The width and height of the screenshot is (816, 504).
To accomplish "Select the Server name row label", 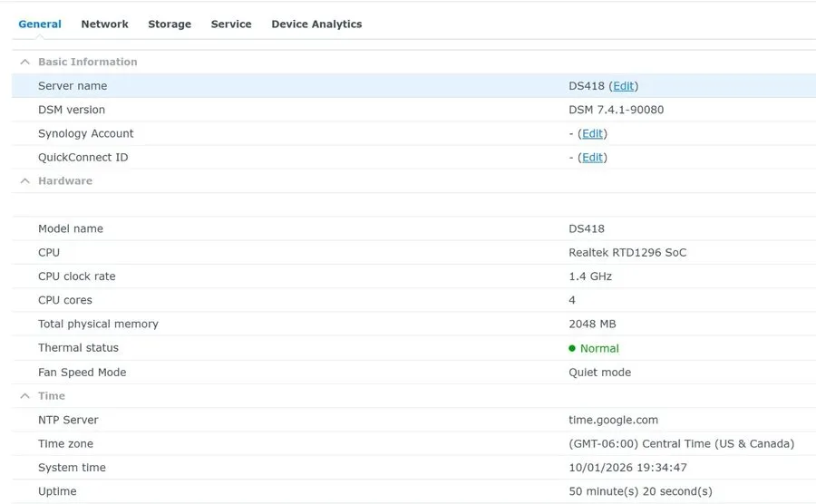I will (x=73, y=86).
